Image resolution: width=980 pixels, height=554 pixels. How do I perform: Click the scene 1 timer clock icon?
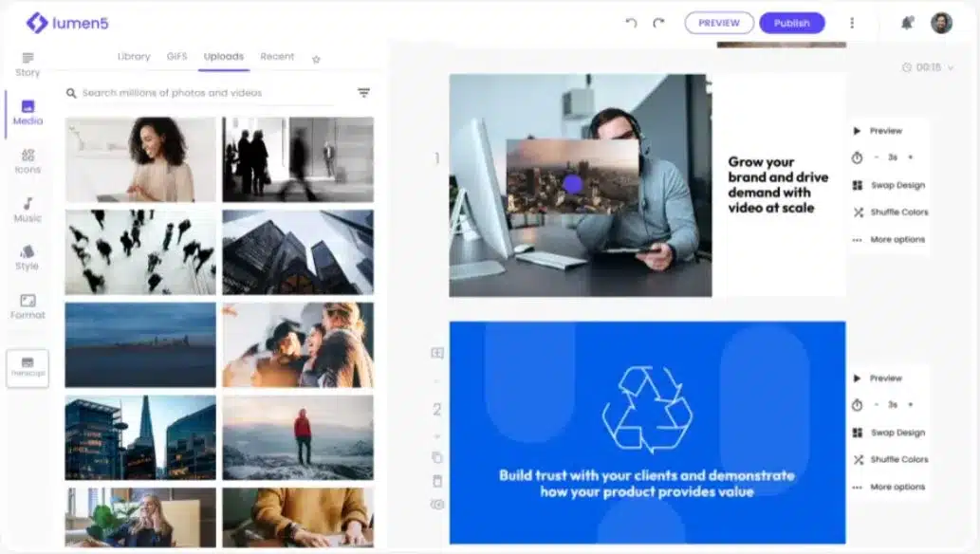point(857,158)
